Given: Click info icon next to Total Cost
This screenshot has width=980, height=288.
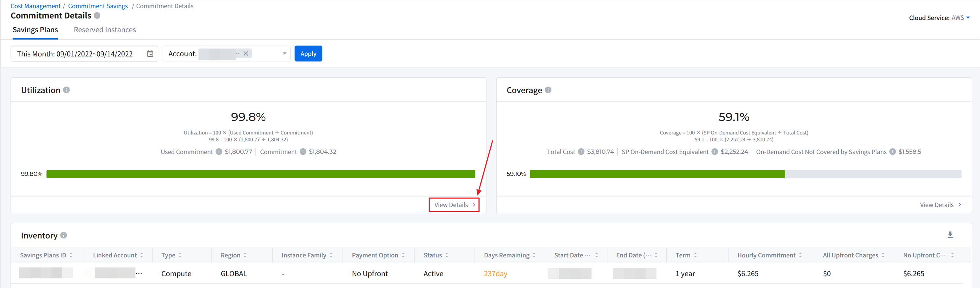Looking at the screenshot, I should click(x=581, y=152).
